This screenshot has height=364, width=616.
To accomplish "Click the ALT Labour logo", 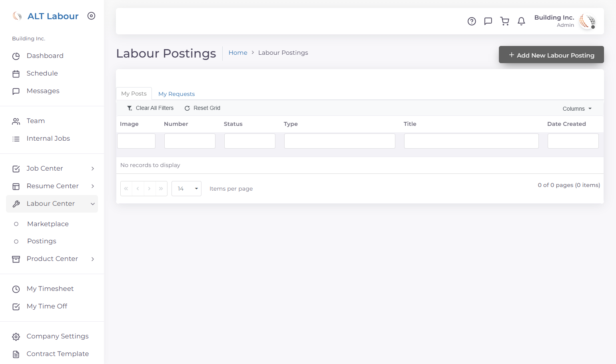I will 46,16.
